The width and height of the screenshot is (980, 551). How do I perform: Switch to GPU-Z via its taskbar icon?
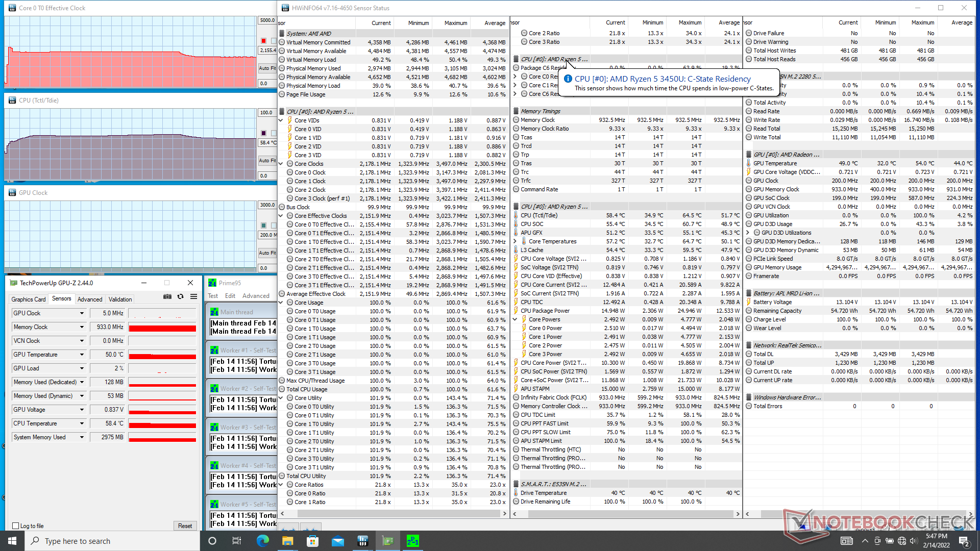[x=387, y=541]
